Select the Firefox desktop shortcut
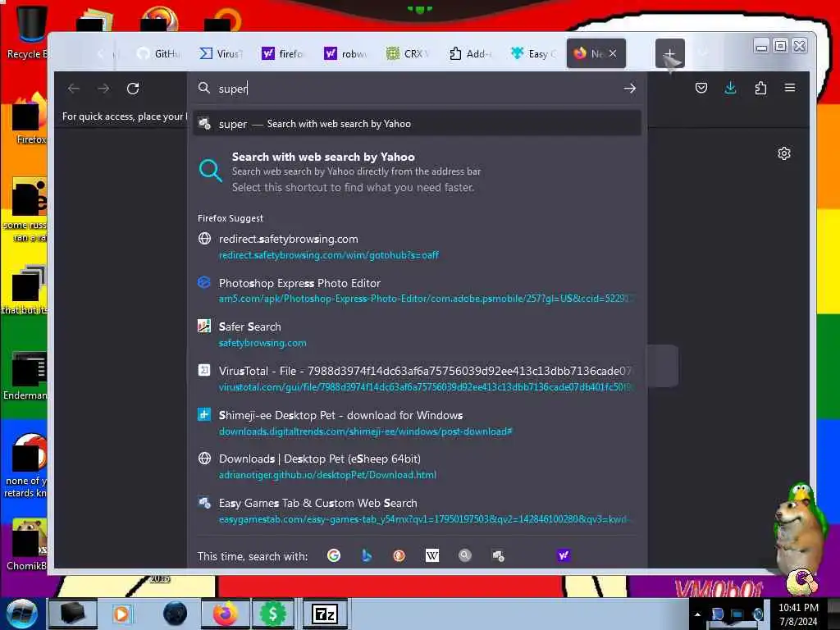The image size is (840, 630). point(28,119)
